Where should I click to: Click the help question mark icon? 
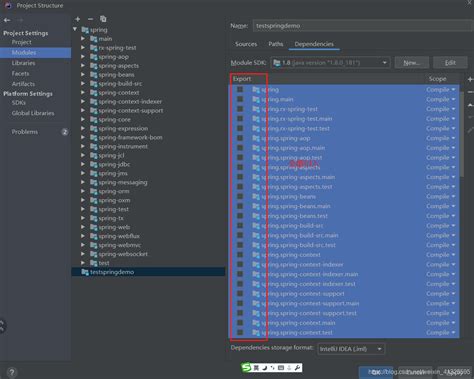click(x=12, y=372)
